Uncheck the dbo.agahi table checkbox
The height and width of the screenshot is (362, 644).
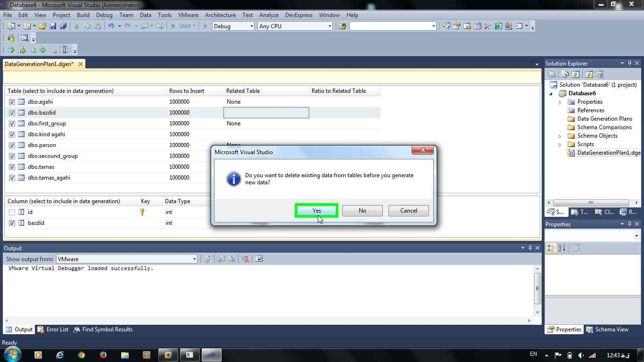12,102
